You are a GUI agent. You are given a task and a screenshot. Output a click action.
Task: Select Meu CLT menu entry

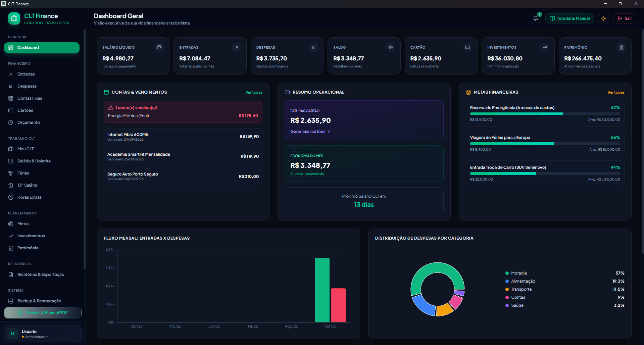pos(42,149)
